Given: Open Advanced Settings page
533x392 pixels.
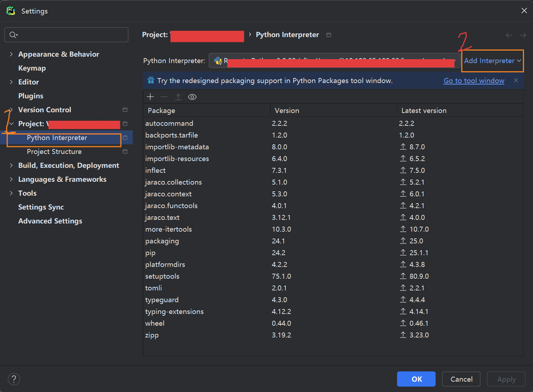Looking at the screenshot, I should [50, 221].
